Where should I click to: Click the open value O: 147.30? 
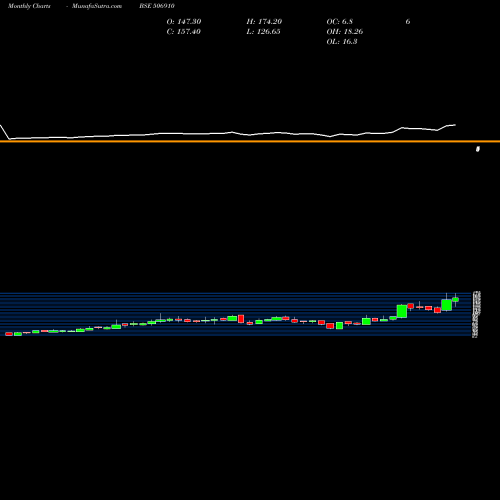[184, 22]
